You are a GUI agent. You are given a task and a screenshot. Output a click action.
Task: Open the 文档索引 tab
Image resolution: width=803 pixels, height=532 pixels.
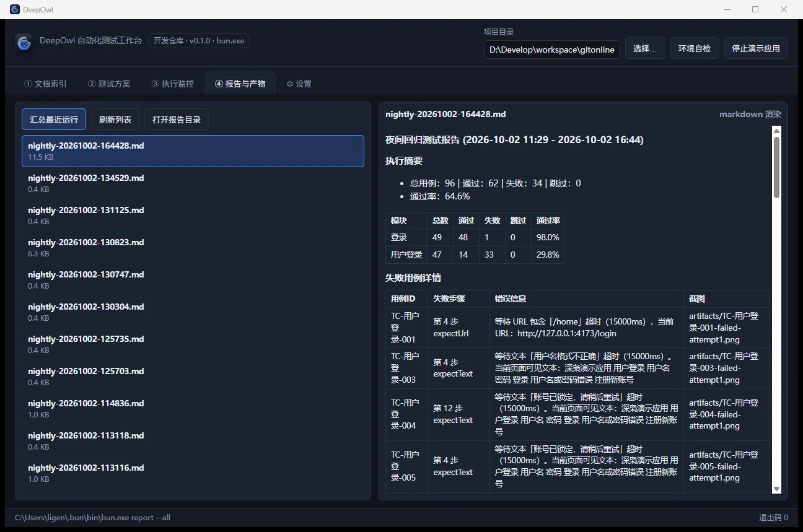point(45,84)
